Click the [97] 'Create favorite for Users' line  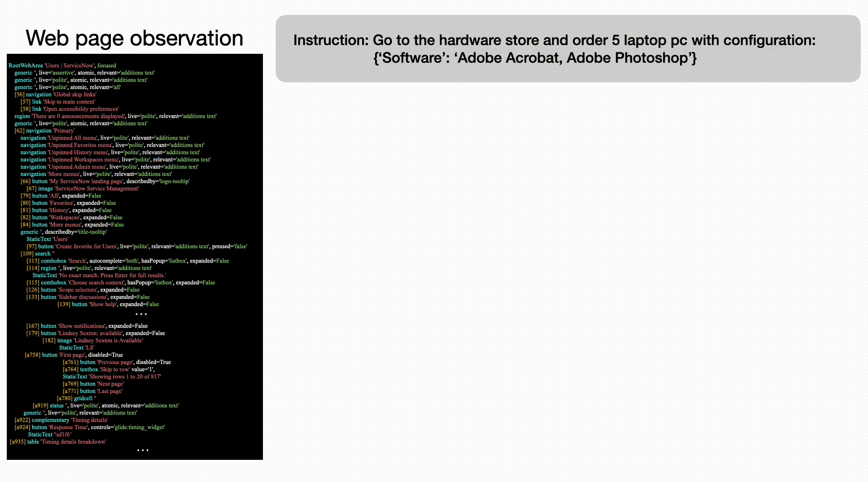137,246
